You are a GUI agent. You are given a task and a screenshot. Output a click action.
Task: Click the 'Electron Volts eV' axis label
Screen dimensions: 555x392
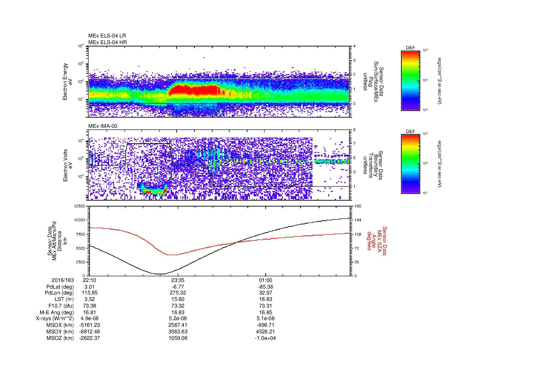pos(68,165)
